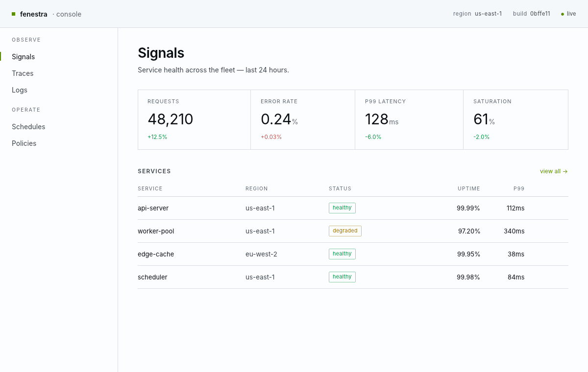
Task: Select the P99 Latency metric card
Action: tap(409, 119)
